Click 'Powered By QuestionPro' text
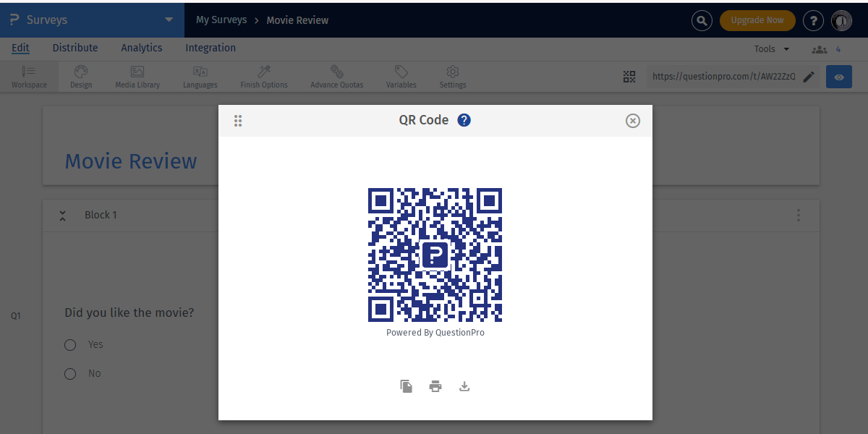 [x=435, y=333]
